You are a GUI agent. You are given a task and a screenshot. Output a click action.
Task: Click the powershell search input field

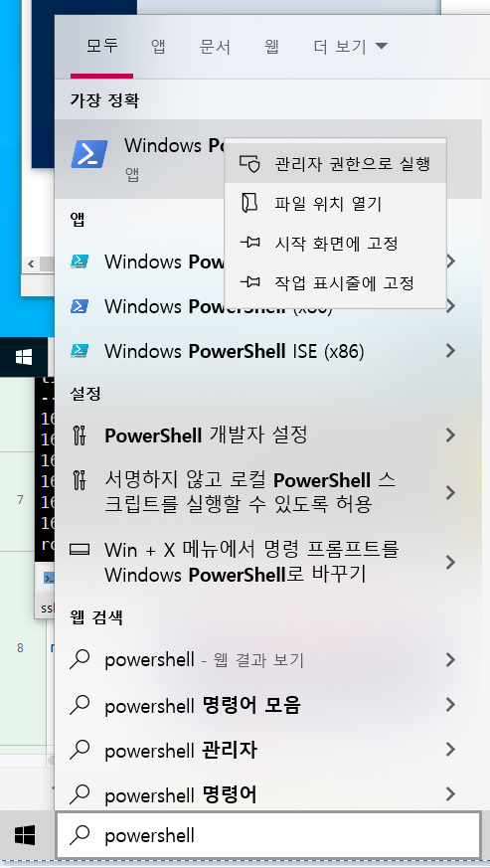pyautogui.click(x=268, y=835)
